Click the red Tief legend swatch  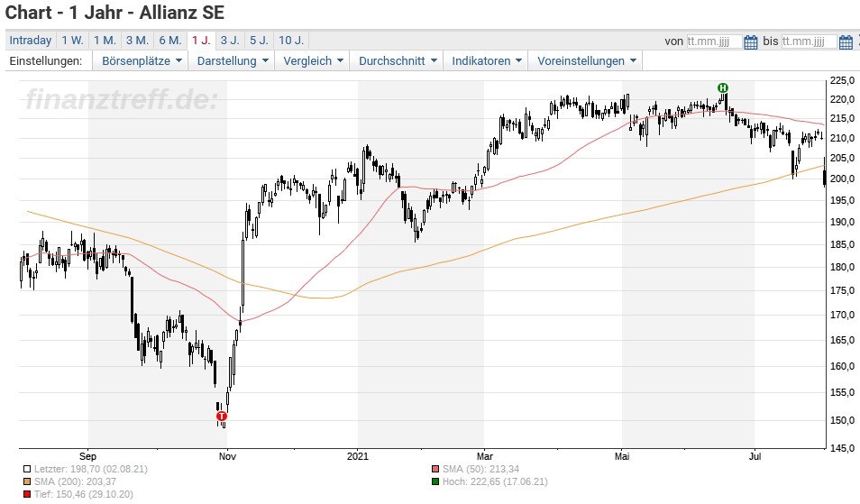pyautogui.click(x=27, y=495)
